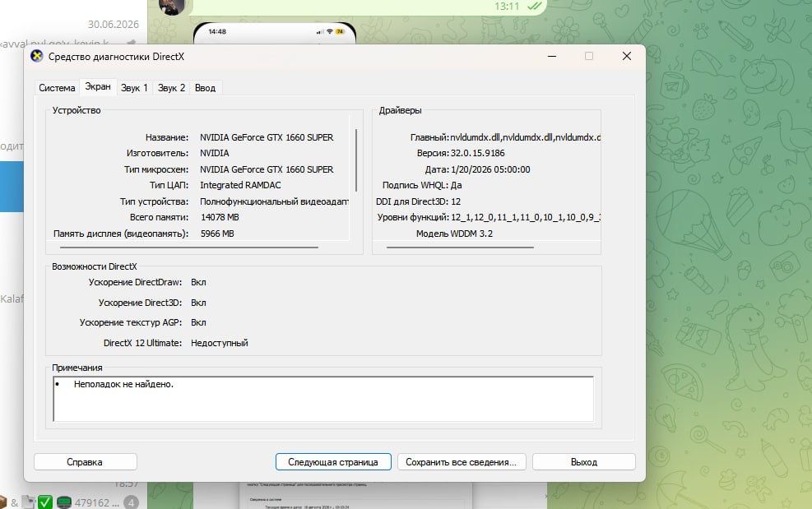The width and height of the screenshot is (812, 509).
Task: Open the phone screenshot image in Telegram
Action: coord(275,33)
